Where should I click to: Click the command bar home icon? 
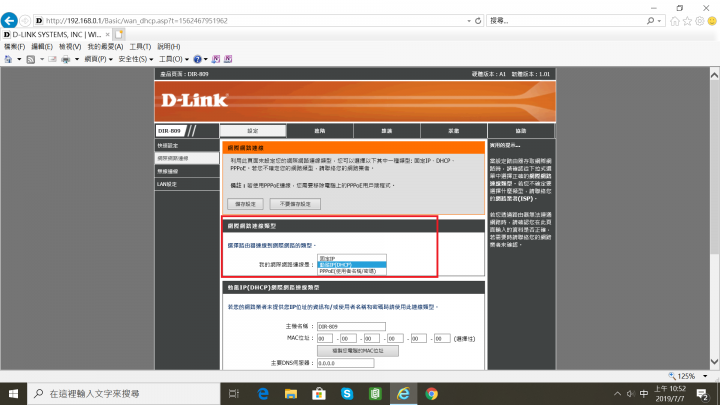pos(8,59)
